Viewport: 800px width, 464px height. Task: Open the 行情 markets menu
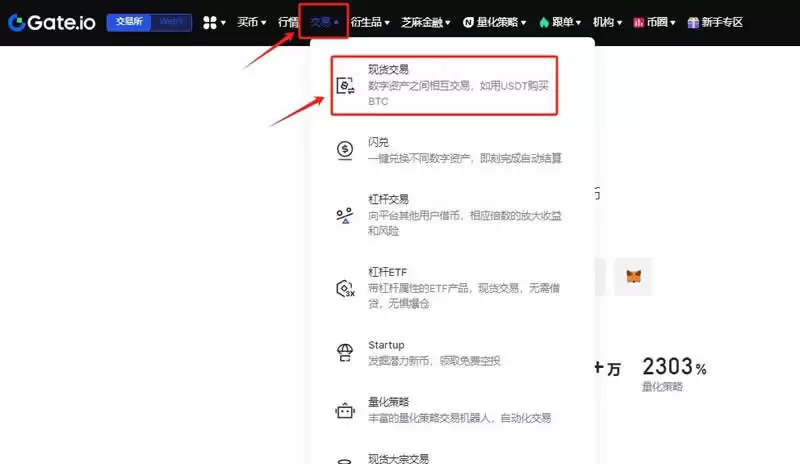click(x=288, y=22)
